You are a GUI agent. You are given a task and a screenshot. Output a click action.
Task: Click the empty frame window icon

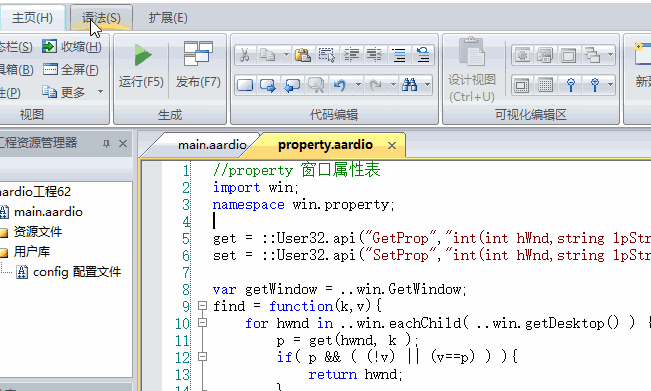point(569,55)
